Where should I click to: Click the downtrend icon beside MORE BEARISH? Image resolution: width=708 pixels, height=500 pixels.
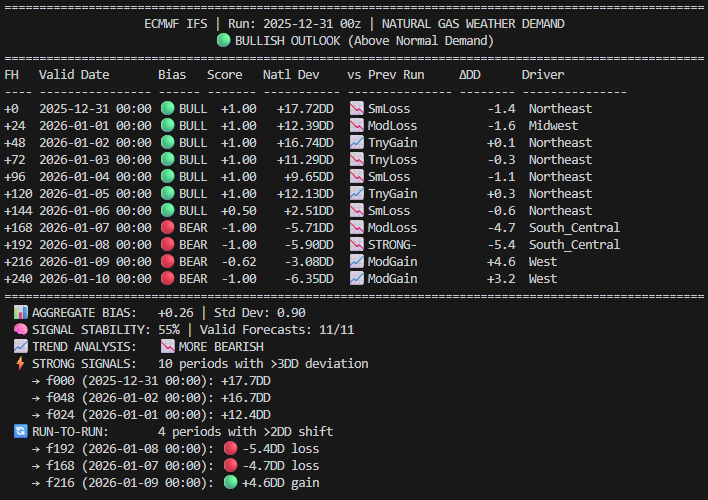pos(168,346)
